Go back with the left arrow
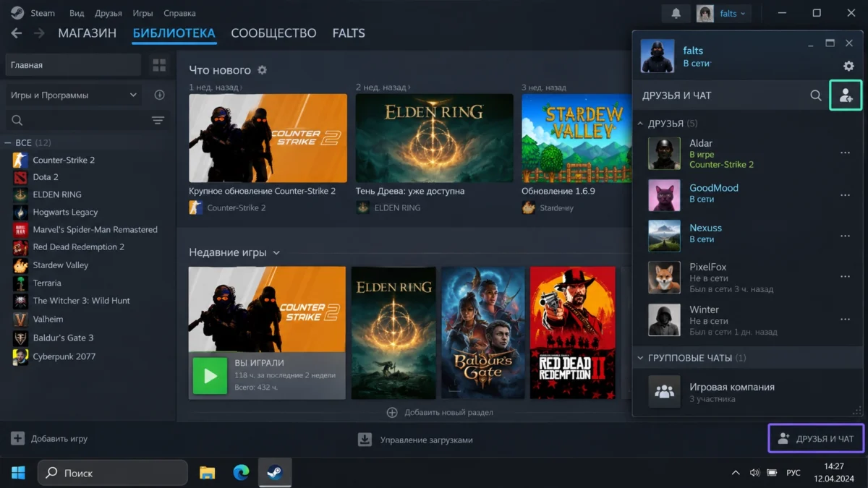Image resolution: width=868 pixels, height=488 pixels. point(17,33)
